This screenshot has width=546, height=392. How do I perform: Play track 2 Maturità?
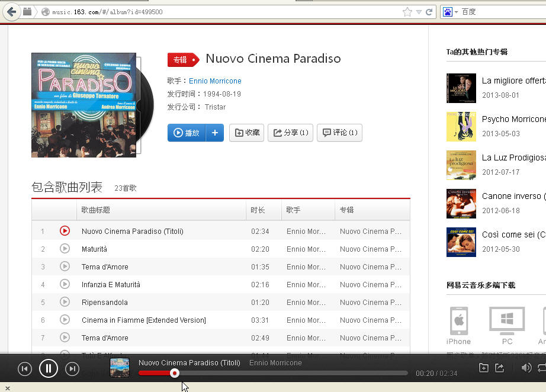(65, 249)
